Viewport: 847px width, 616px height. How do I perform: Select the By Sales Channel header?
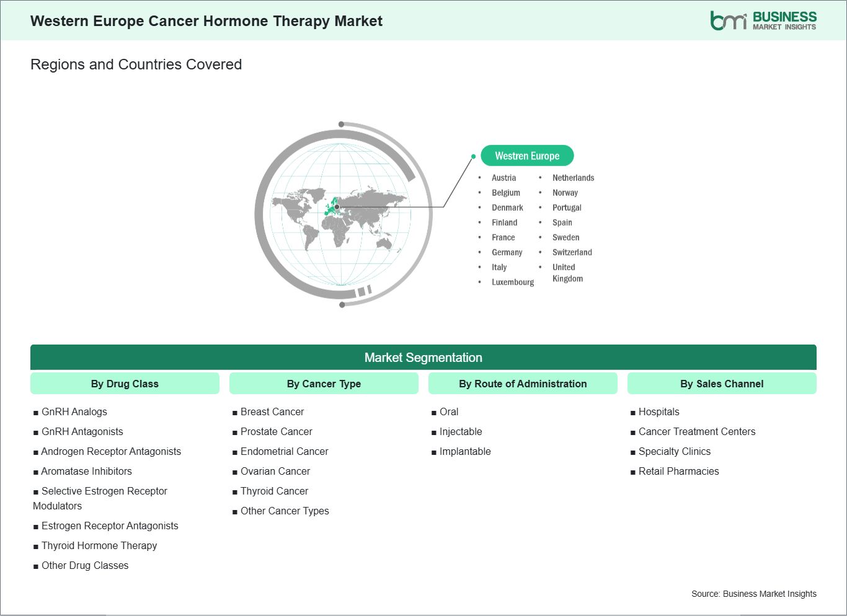click(x=722, y=384)
